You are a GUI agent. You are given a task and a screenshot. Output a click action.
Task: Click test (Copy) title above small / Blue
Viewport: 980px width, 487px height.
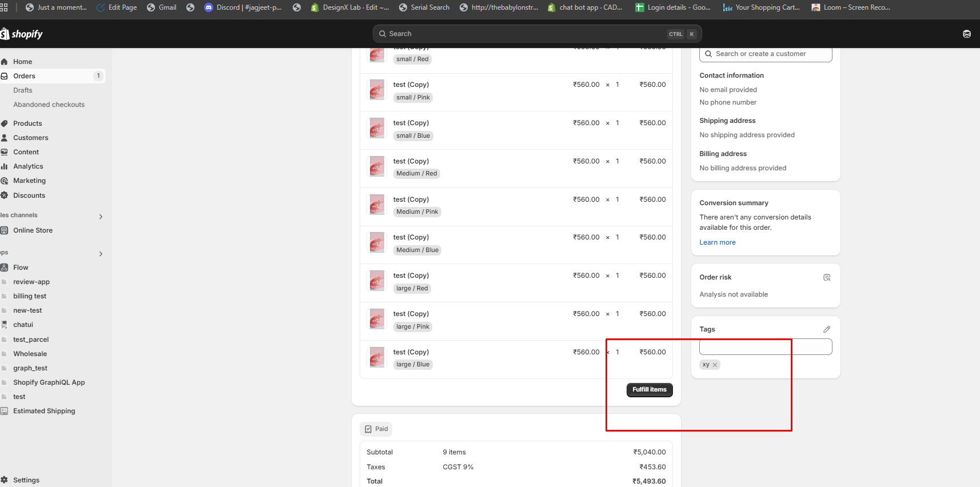[411, 123]
